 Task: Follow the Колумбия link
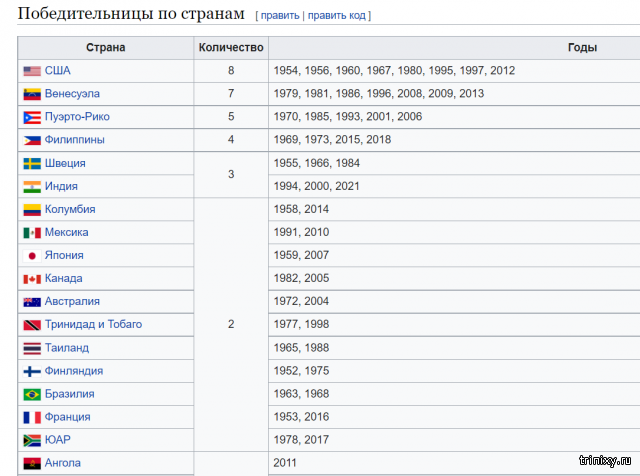70,209
